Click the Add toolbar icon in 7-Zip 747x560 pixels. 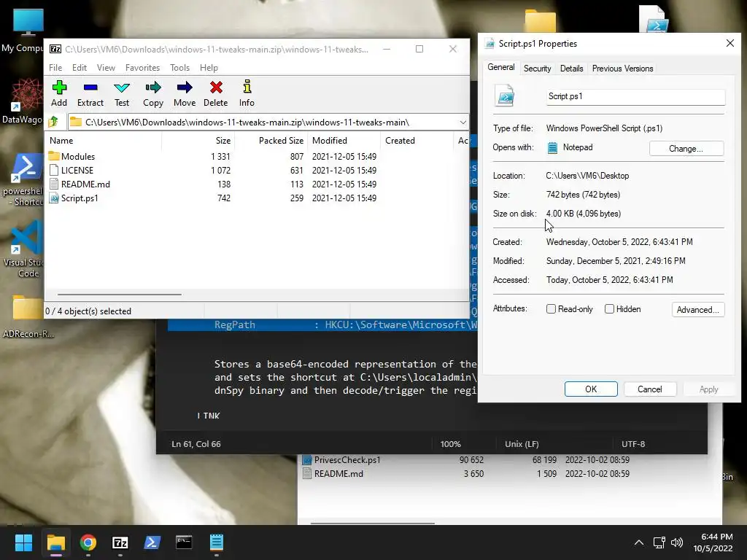coord(59,87)
